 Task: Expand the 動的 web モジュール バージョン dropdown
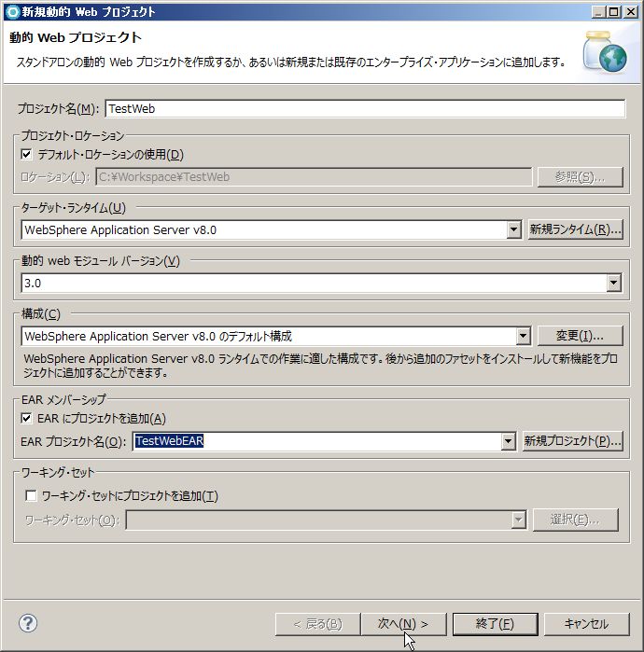coord(613,283)
